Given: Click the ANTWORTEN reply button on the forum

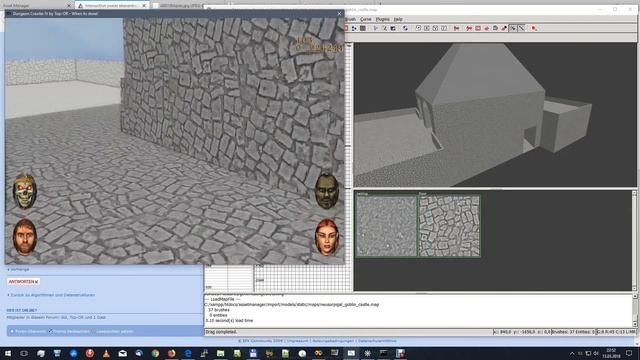Looking at the screenshot, I should point(24,282).
